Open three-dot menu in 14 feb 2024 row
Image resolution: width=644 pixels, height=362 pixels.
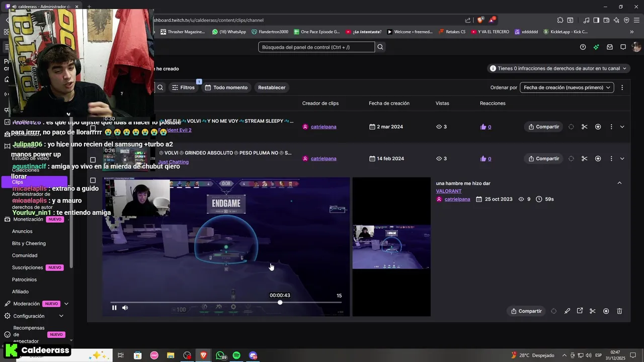611,158
